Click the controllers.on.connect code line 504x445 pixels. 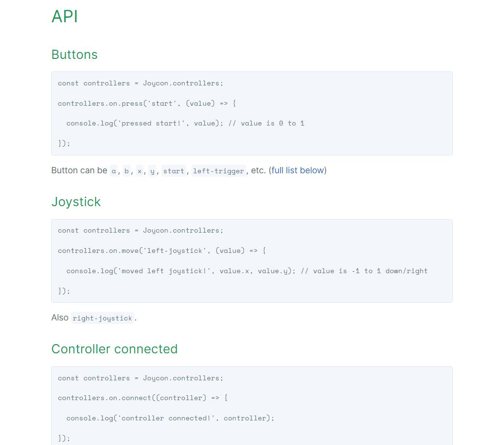pyautogui.click(x=142, y=398)
